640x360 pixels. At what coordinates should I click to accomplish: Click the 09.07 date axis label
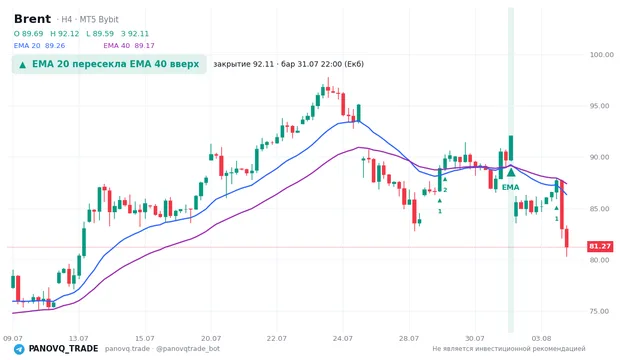click(13, 338)
